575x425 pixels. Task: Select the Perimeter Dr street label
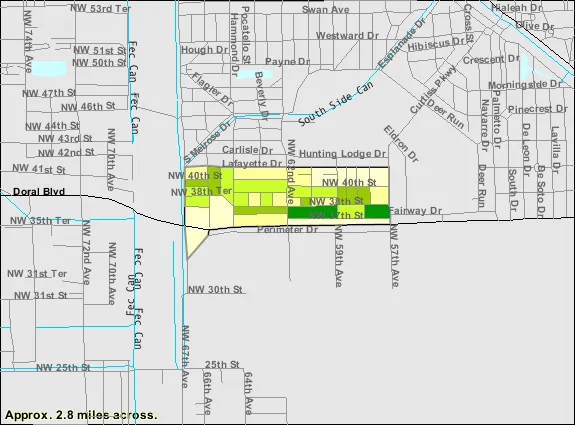click(x=288, y=230)
